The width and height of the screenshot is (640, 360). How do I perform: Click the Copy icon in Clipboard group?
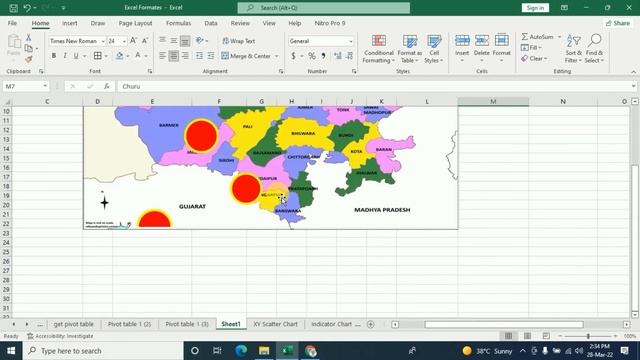coord(29,49)
